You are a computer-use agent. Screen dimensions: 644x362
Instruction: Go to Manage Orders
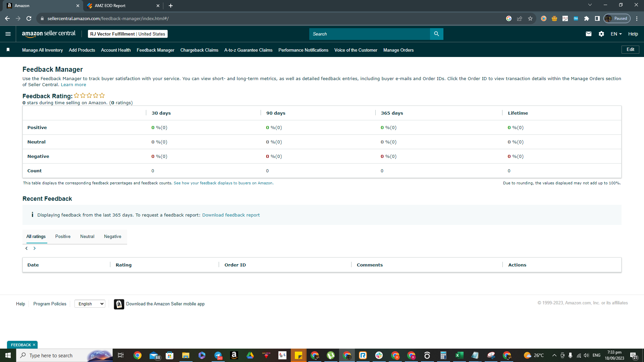(398, 50)
